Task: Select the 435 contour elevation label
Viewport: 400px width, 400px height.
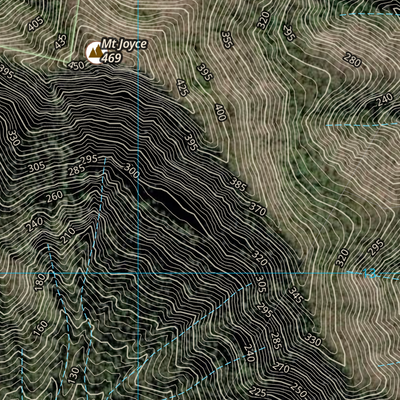Action: [x=61, y=42]
